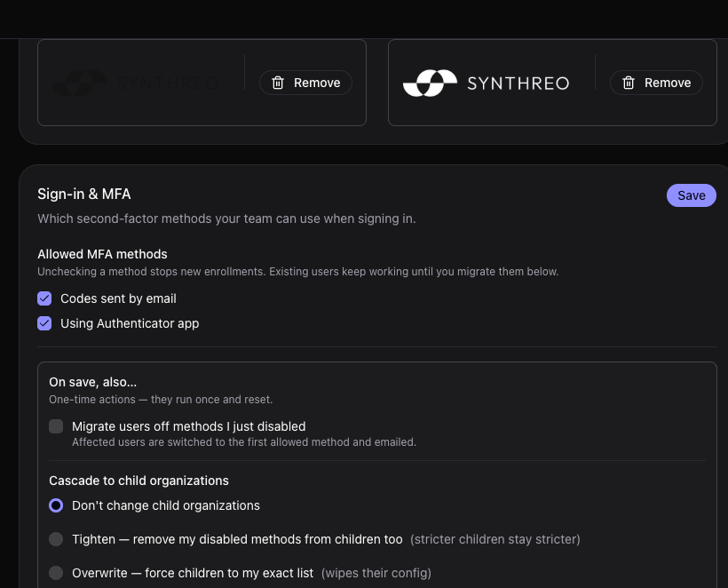Screen dimensions: 728x588
Task: Click the On save, also... heading
Action: (93, 382)
